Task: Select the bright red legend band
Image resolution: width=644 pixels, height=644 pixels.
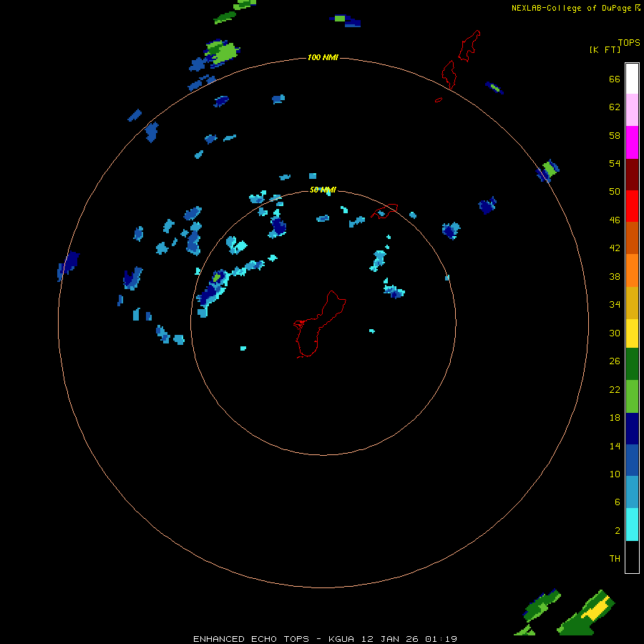Action: coord(632,206)
